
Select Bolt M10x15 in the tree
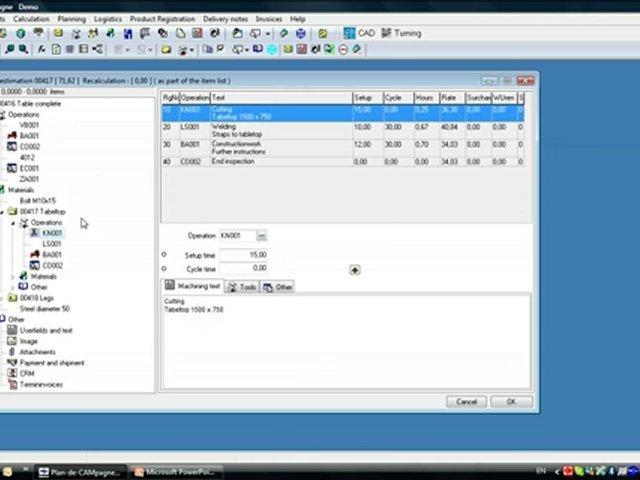point(38,200)
